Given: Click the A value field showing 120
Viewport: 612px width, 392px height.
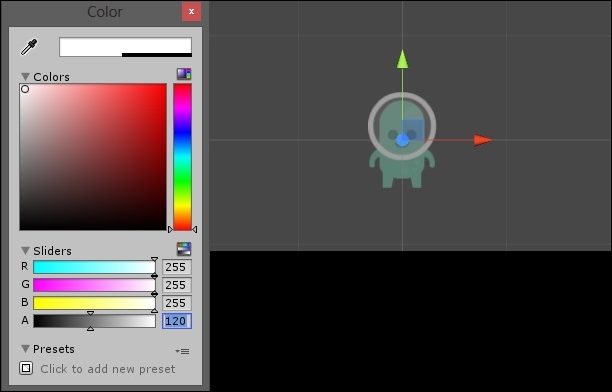Looking at the screenshot, I should click(x=177, y=321).
